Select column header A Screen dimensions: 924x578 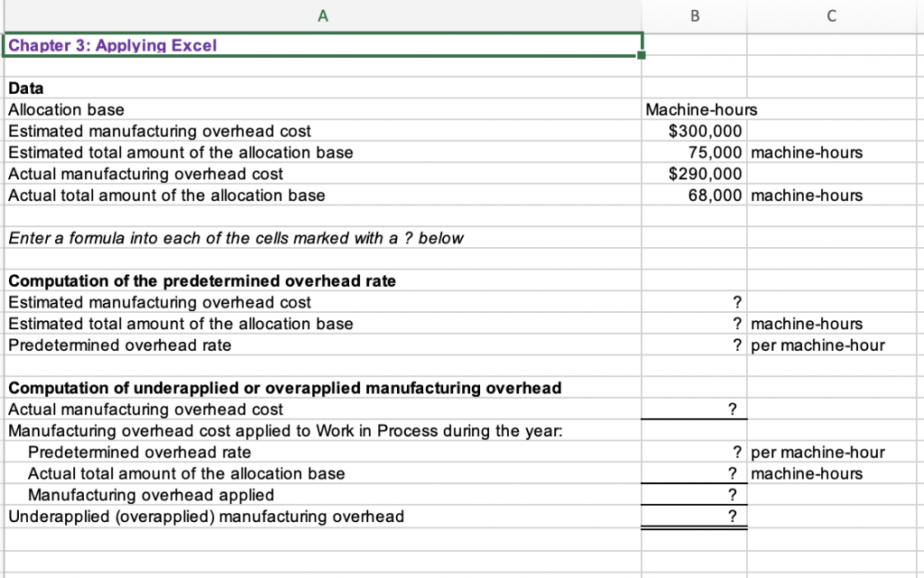[322, 14]
